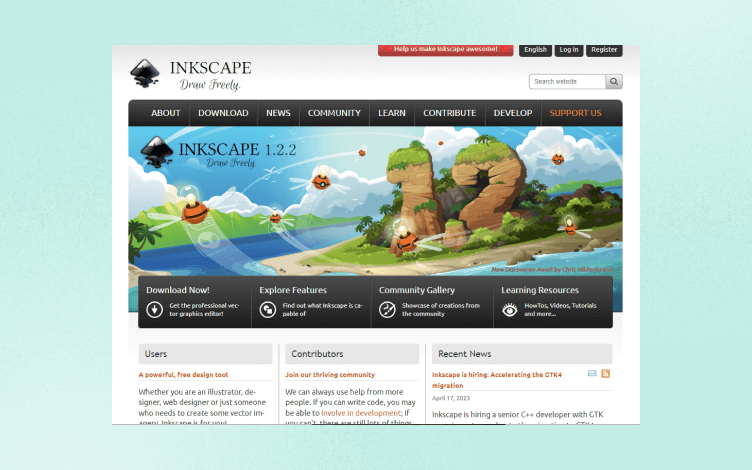Click the Learning Resources heading link
Image resolution: width=752 pixels, height=470 pixels.
540,290
